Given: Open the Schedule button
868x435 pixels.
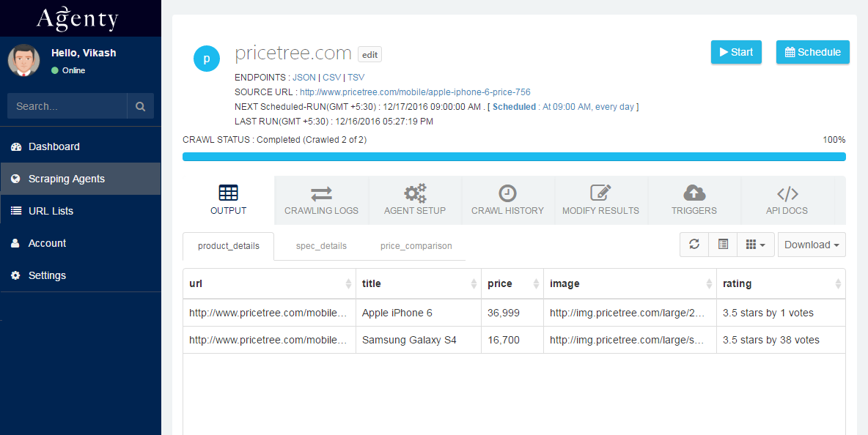Looking at the screenshot, I should coord(812,52).
